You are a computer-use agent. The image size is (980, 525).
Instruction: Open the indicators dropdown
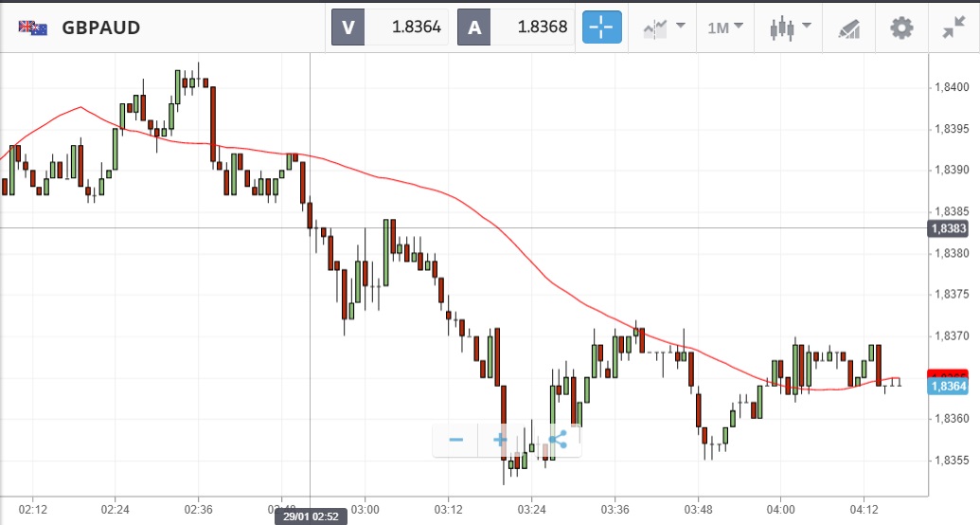665,27
